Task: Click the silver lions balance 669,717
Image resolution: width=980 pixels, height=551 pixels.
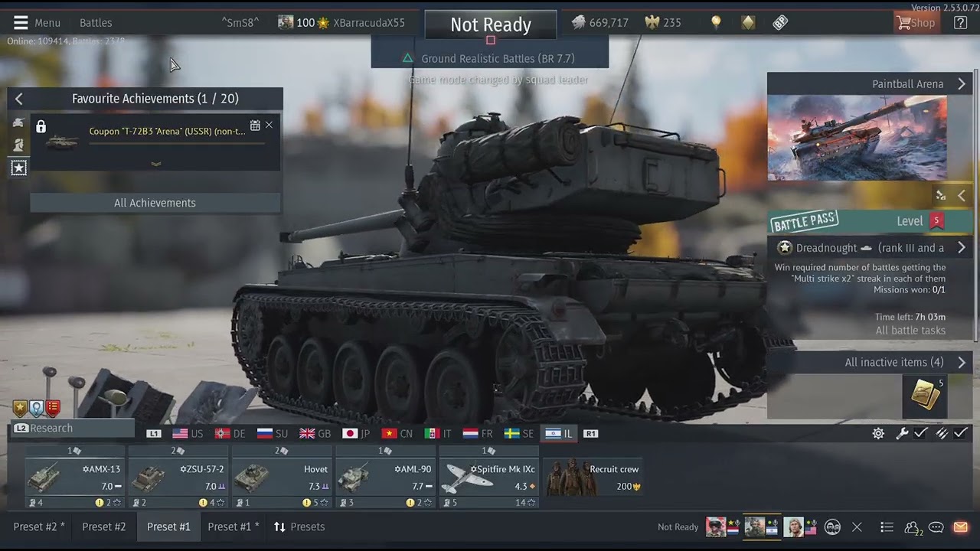Action: 600,23
